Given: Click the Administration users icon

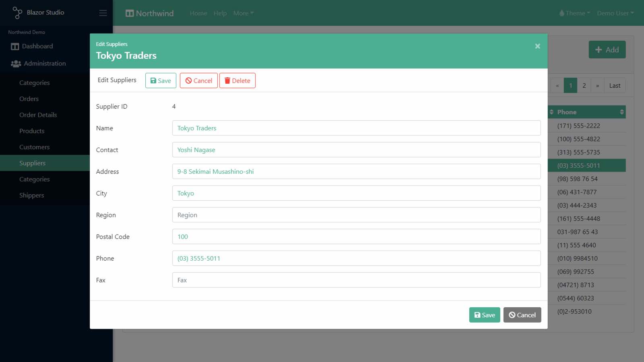Looking at the screenshot, I should pos(16,64).
